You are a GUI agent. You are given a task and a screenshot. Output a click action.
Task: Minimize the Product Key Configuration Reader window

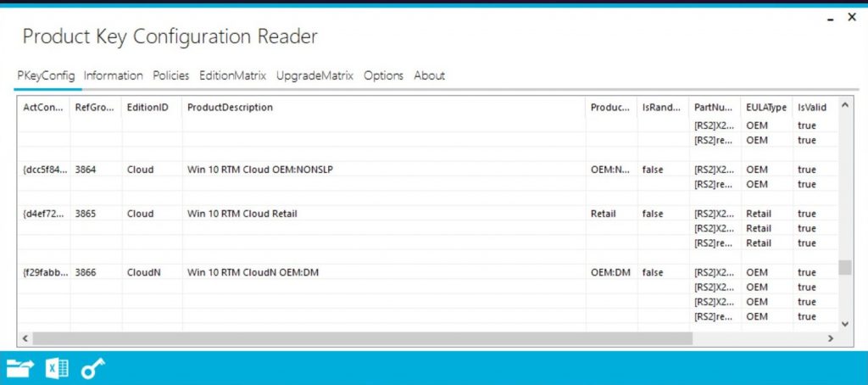pyautogui.click(x=831, y=20)
